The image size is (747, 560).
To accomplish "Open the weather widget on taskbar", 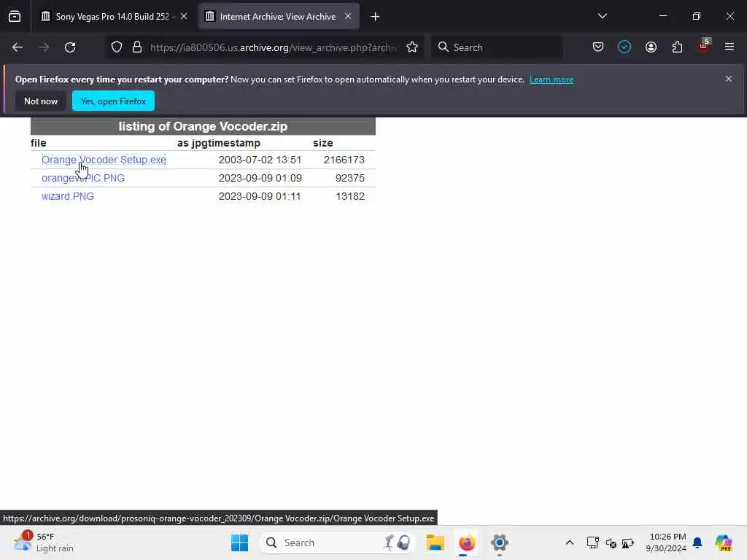I will pos(44,542).
